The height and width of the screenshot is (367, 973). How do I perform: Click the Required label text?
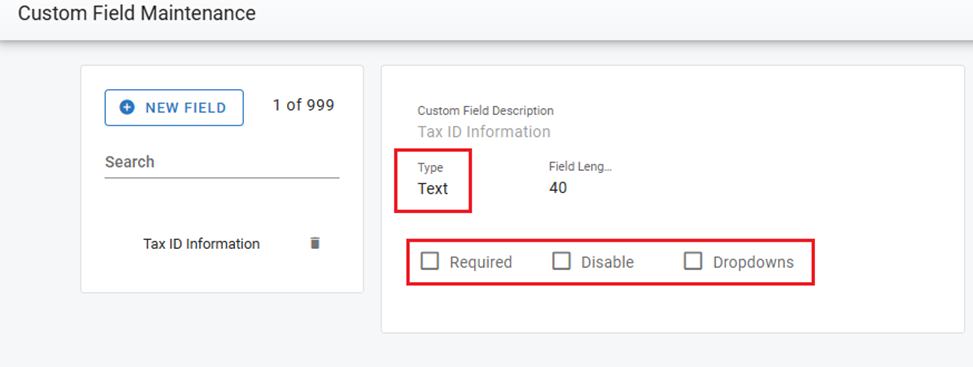pyautogui.click(x=481, y=263)
